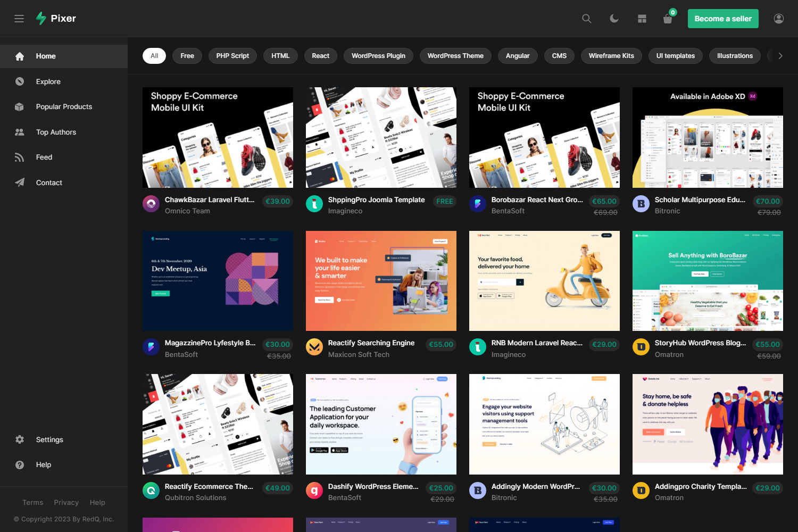Click the user account avatar icon
This screenshot has height=532, width=798.
[x=778, y=18]
